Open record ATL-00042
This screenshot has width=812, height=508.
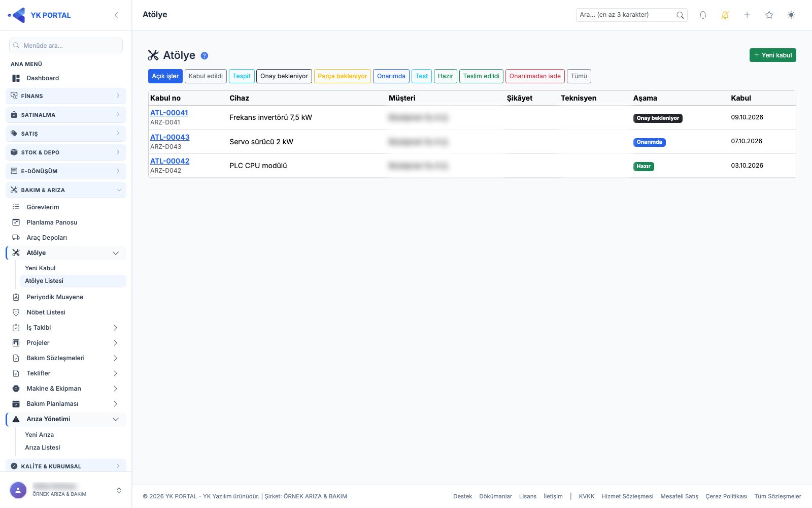tap(170, 161)
